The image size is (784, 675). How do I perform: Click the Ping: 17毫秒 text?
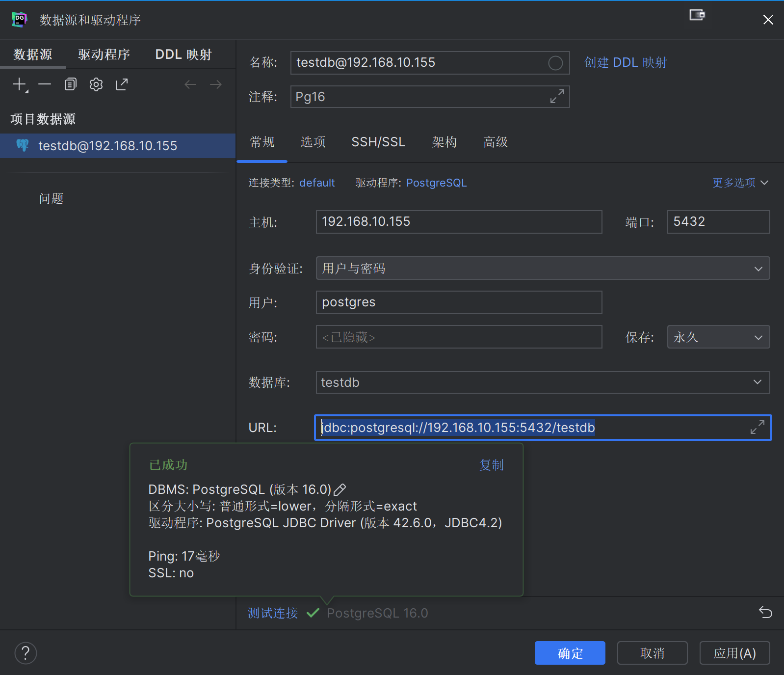pyautogui.click(x=184, y=556)
